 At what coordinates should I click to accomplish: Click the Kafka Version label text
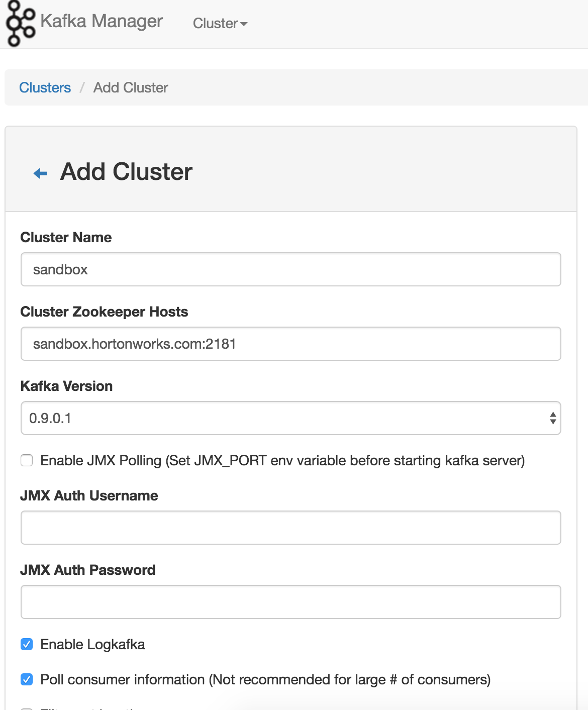coord(66,386)
